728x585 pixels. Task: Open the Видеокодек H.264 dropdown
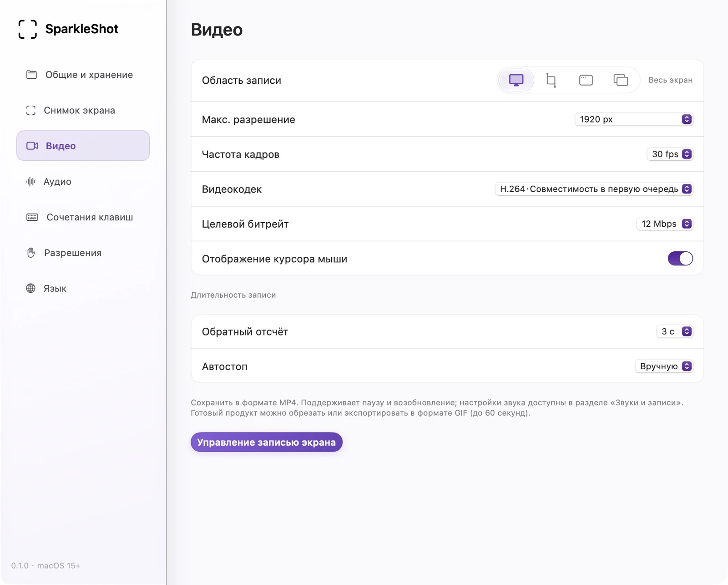[594, 189]
